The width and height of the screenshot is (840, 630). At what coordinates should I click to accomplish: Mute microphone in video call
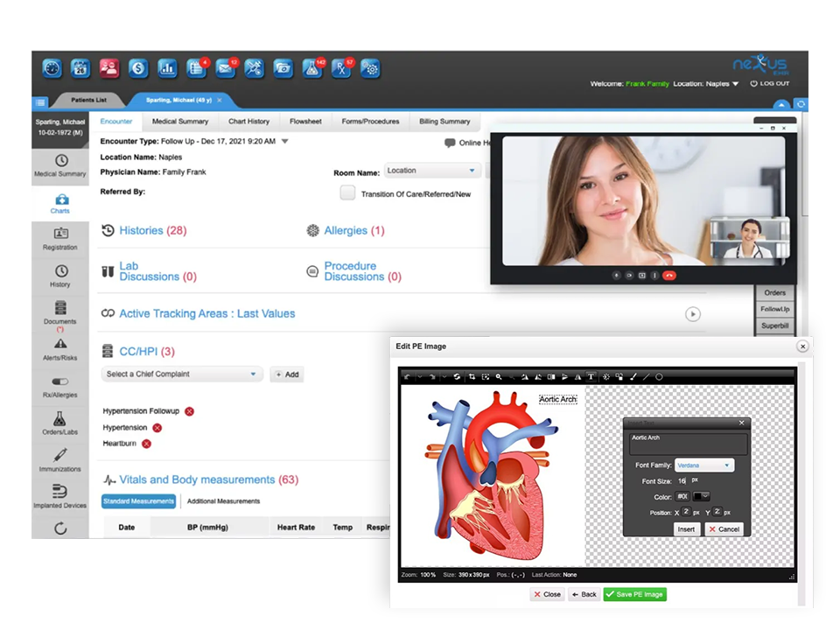616,275
